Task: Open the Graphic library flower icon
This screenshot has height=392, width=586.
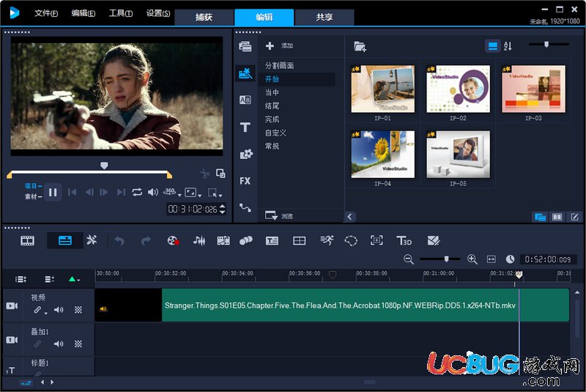Action: pyautogui.click(x=245, y=154)
